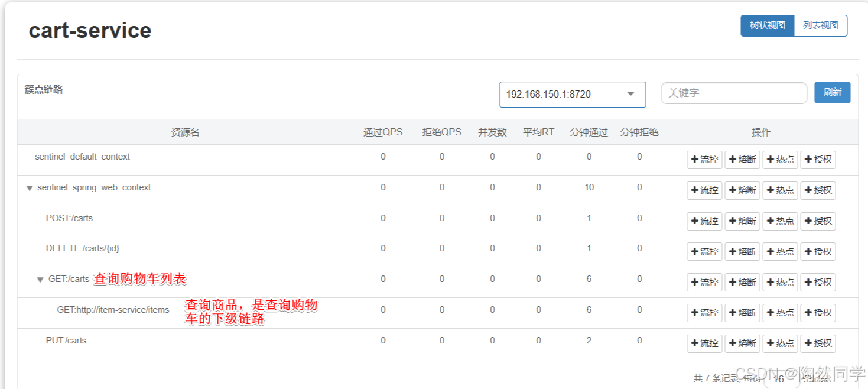Image resolution: width=868 pixels, height=389 pixels.
Task: Add 流控 rule for sentinel_spring_web_context
Action: click(704, 190)
